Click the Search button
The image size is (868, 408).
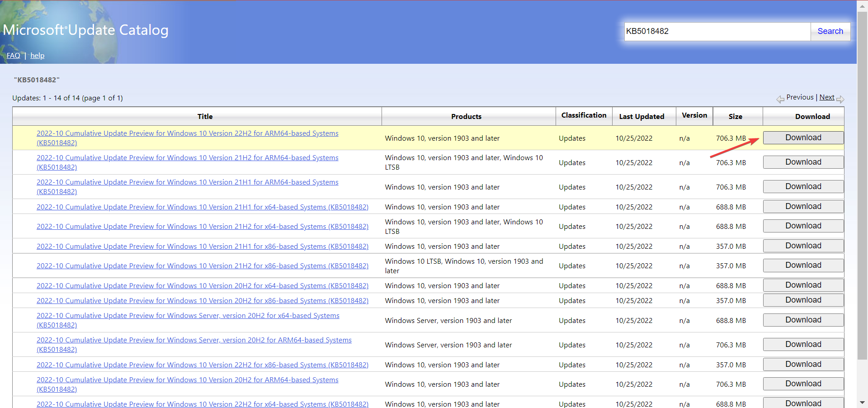[x=830, y=31]
